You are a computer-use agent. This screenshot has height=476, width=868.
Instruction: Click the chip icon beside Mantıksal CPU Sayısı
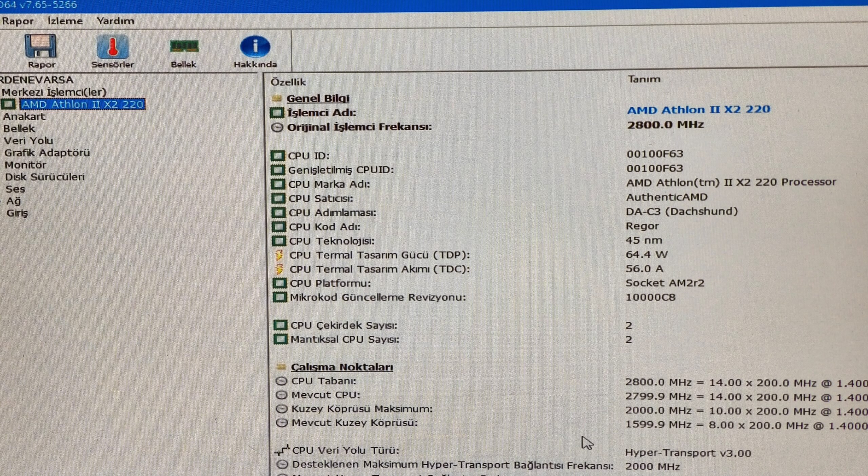pyautogui.click(x=280, y=339)
